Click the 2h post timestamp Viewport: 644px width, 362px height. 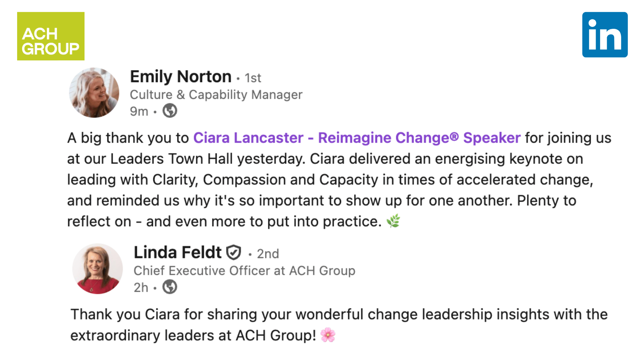(x=141, y=288)
